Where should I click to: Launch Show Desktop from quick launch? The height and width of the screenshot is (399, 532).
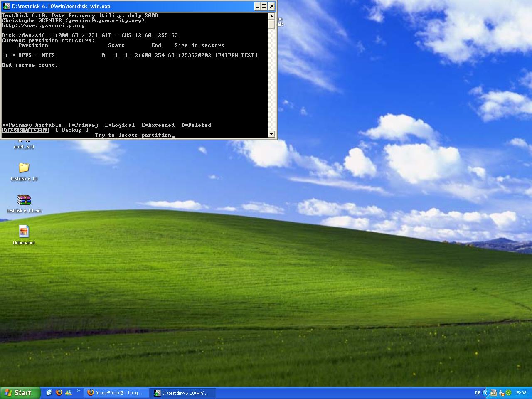49,393
